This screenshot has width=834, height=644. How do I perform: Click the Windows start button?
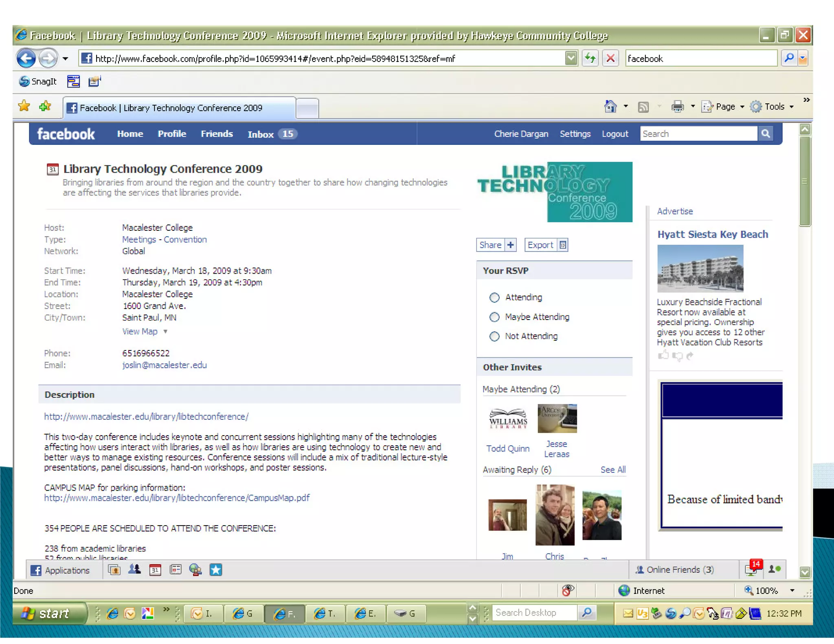coord(50,613)
